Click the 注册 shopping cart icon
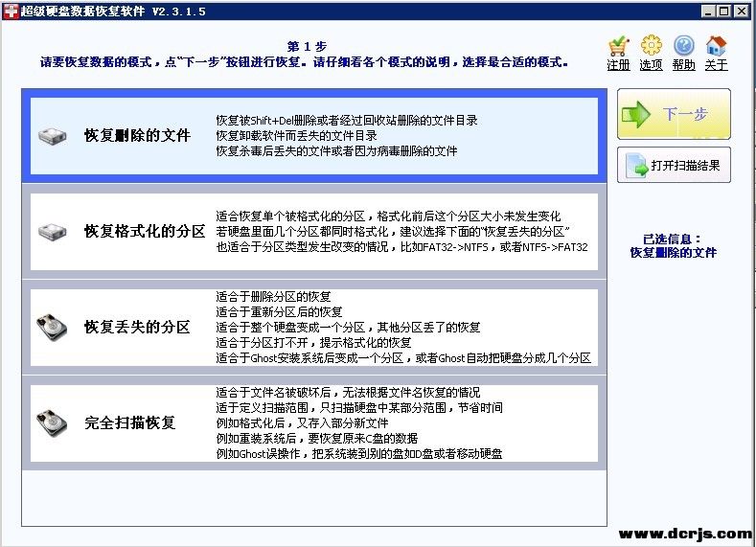The image size is (756, 547). click(x=619, y=45)
